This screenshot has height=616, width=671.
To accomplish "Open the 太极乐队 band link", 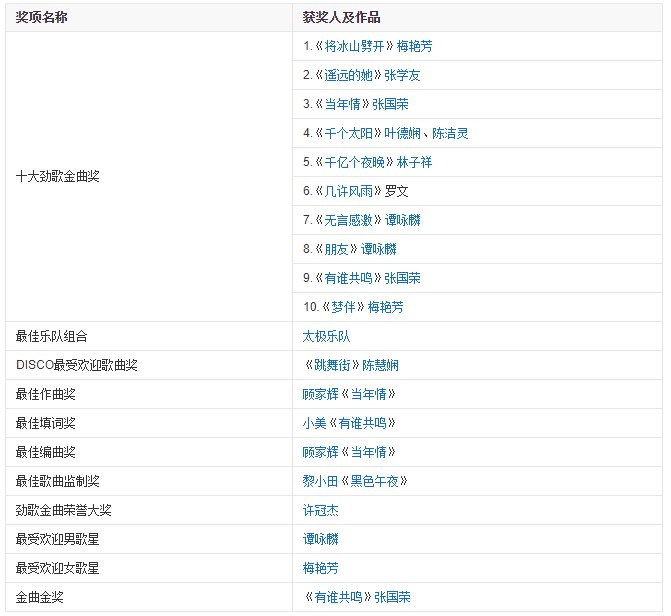I will [x=326, y=336].
